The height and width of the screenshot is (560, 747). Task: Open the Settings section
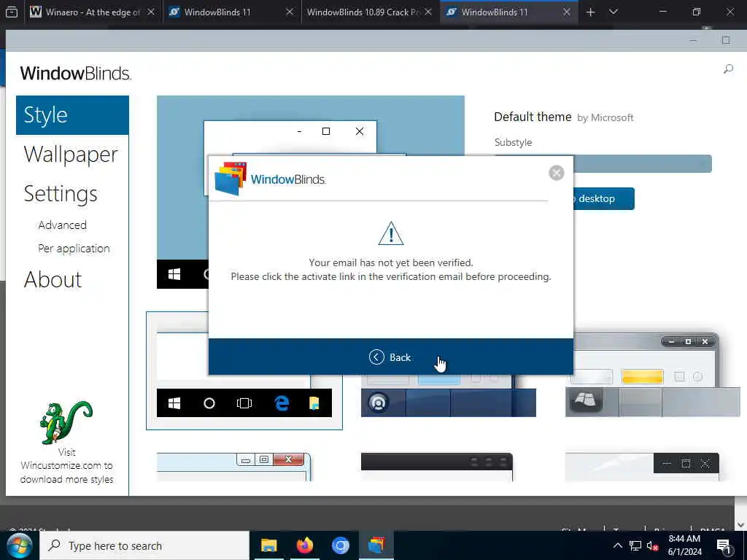pyautogui.click(x=61, y=194)
